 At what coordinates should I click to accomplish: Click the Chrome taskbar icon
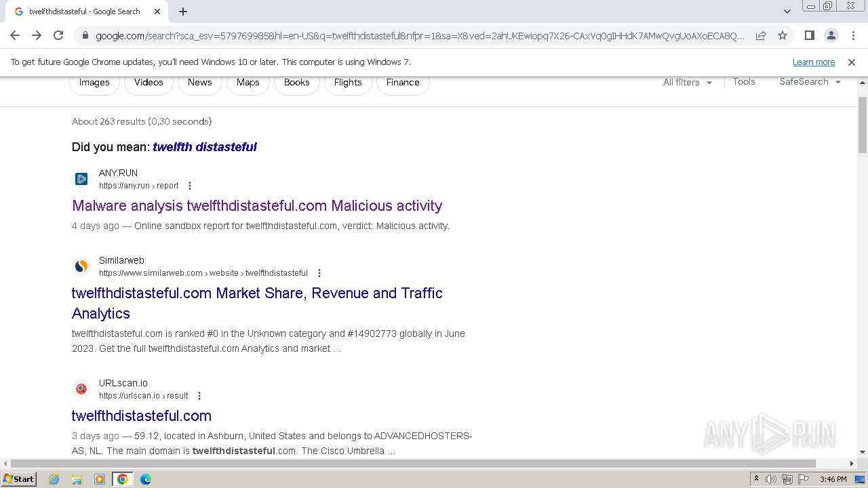click(123, 479)
